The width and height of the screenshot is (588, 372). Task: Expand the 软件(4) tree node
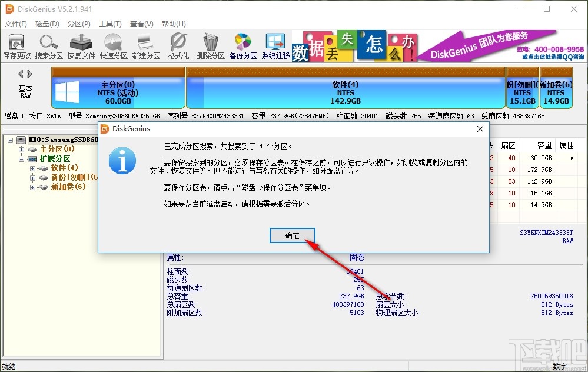click(x=32, y=168)
